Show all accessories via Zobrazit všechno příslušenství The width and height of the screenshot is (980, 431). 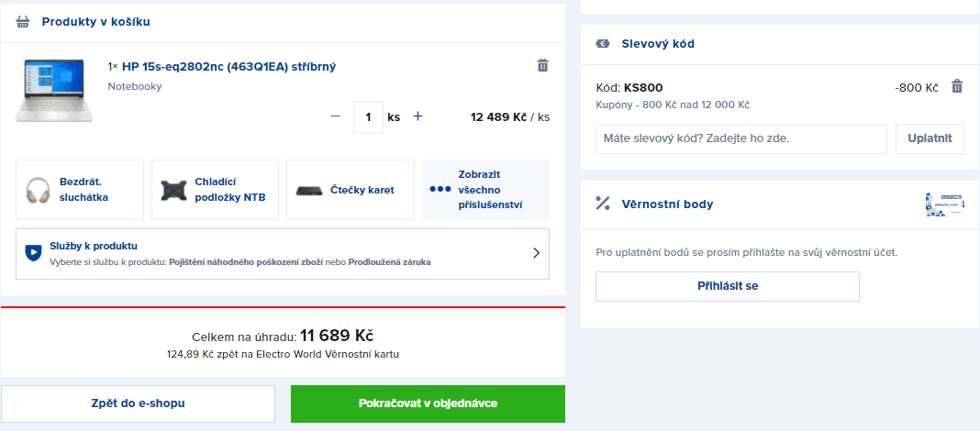(486, 190)
